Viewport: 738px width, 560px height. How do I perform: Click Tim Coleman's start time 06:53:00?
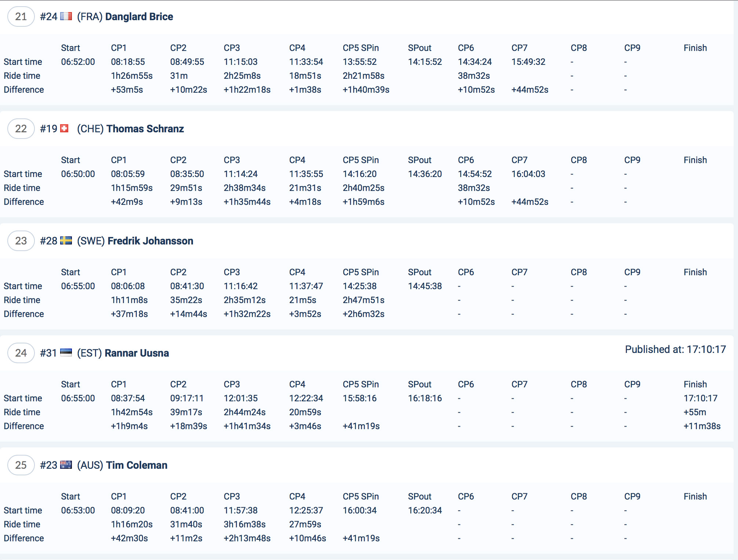tap(78, 510)
